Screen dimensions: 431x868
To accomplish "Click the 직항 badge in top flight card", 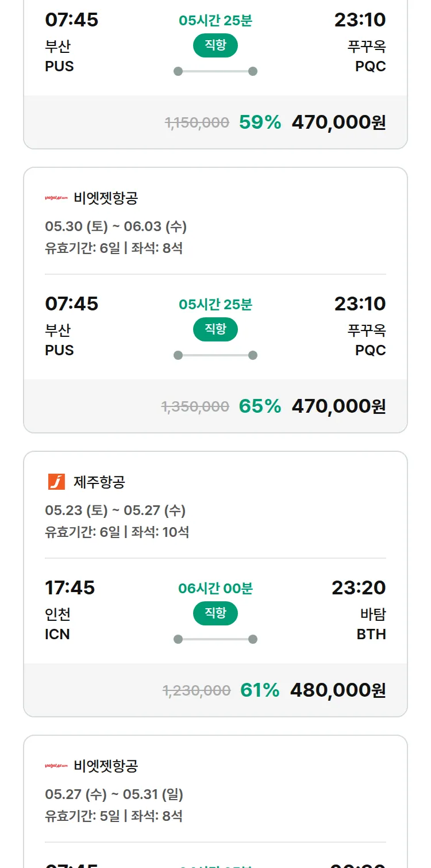I will pyautogui.click(x=215, y=45).
